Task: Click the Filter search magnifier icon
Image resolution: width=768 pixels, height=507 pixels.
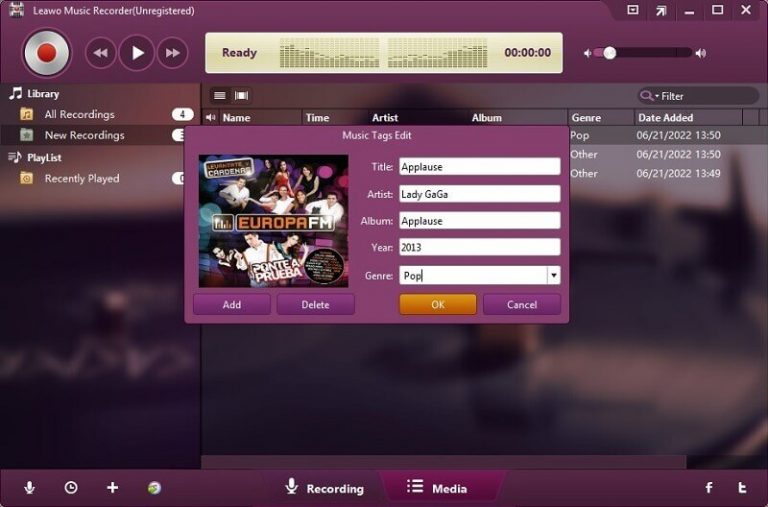Action: 647,96
